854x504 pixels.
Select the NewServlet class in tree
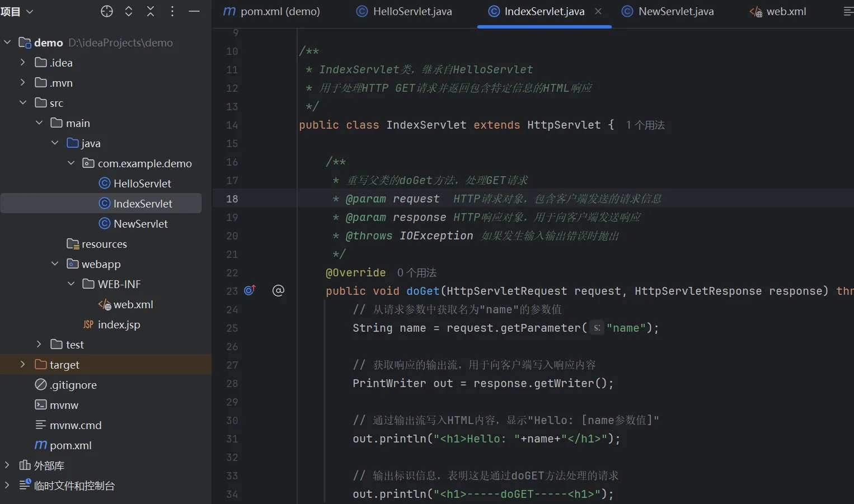[x=140, y=224]
